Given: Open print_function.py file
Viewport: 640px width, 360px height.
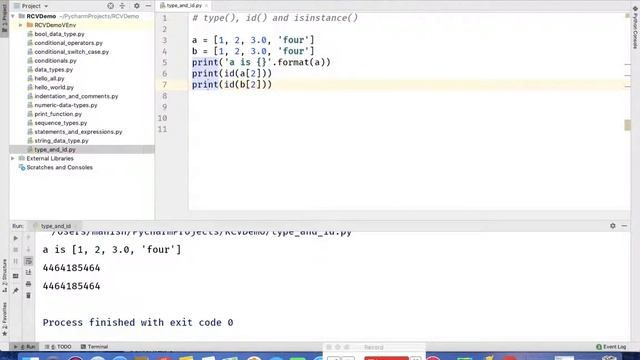Looking at the screenshot, I should pos(58,114).
